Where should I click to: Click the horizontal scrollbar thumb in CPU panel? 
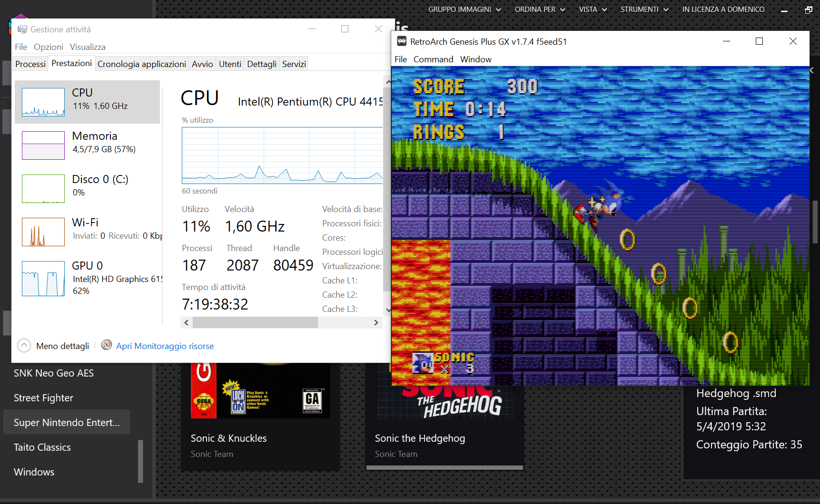pos(255,322)
